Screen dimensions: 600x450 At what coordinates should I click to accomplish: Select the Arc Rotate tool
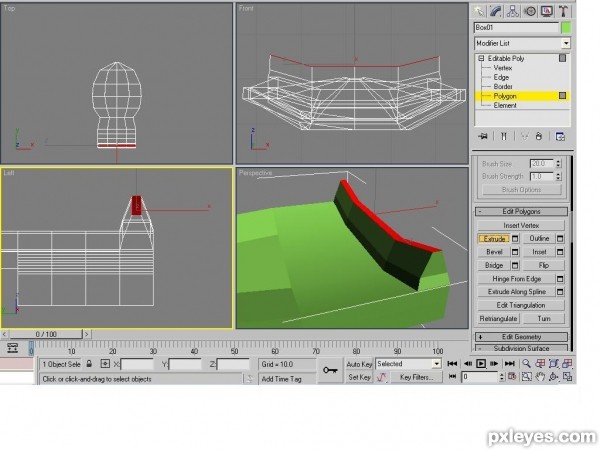(x=554, y=377)
